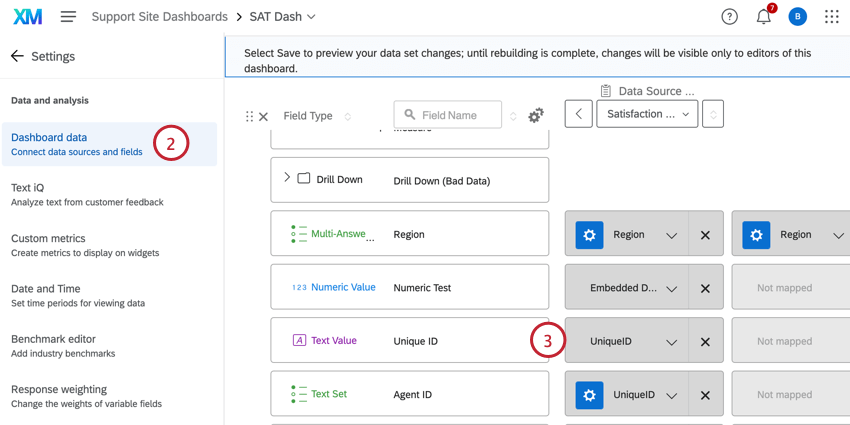Open the hamburger navigation menu

click(x=68, y=17)
